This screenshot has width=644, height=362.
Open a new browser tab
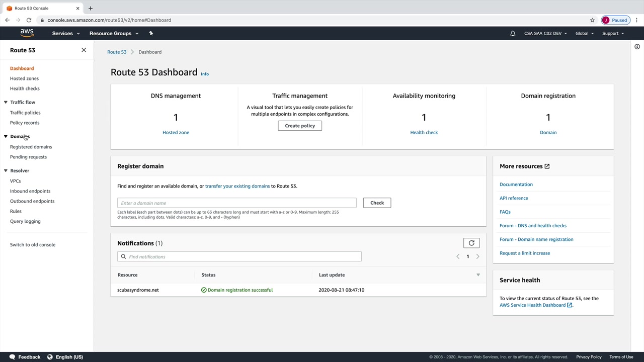[x=91, y=8]
